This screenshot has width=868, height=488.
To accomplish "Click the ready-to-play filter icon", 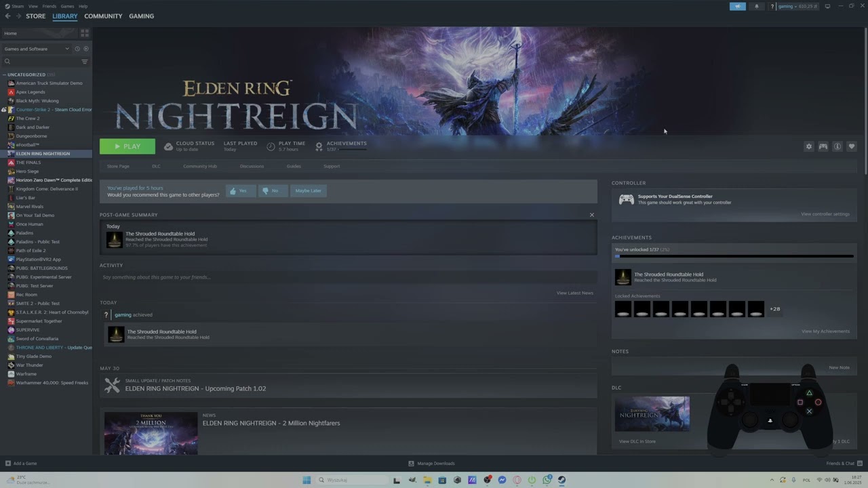I will (x=85, y=49).
